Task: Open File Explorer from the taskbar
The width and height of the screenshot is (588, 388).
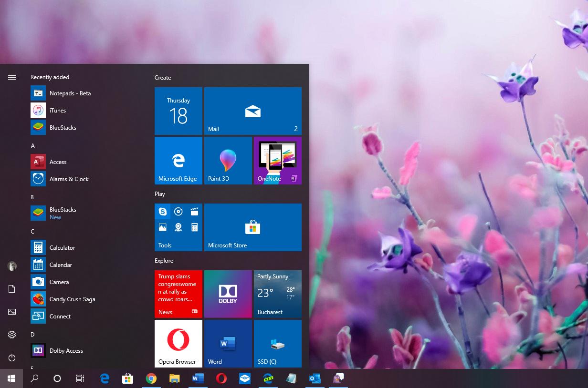Action: tap(174, 378)
